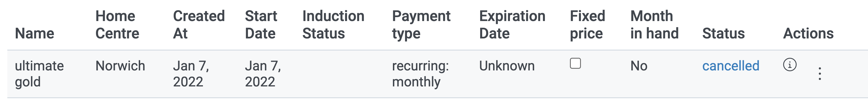Select the Month in hand header
The width and height of the screenshot is (868, 101).
point(654,24)
